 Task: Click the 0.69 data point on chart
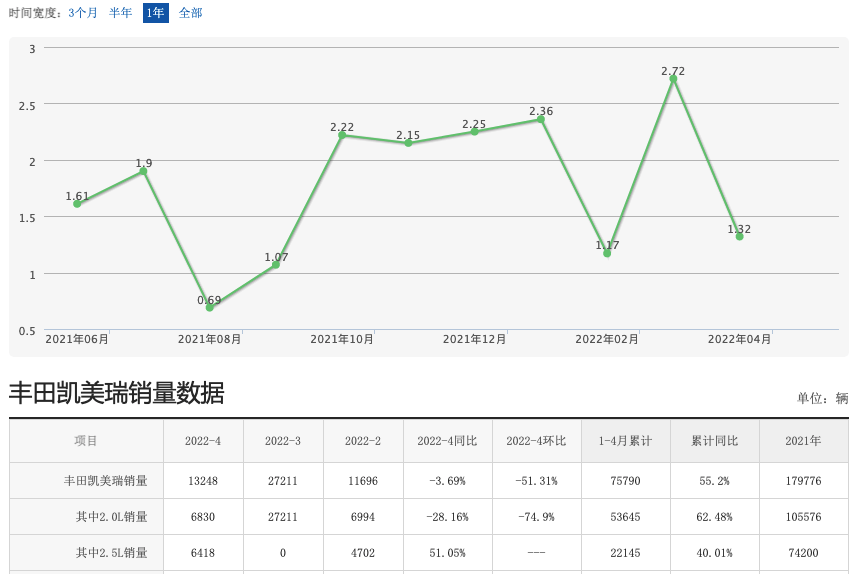210,308
